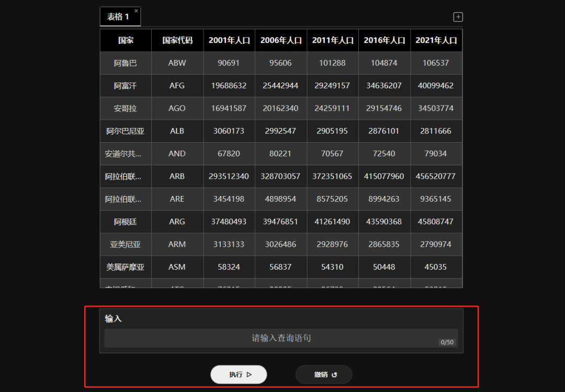Select the ARM country code cell
Screen dimensions: 565x392
(177, 245)
